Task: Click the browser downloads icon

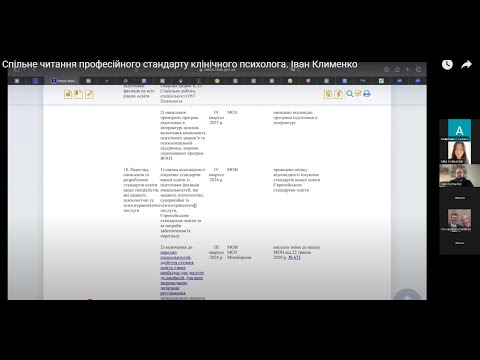Action: (x=386, y=69)
